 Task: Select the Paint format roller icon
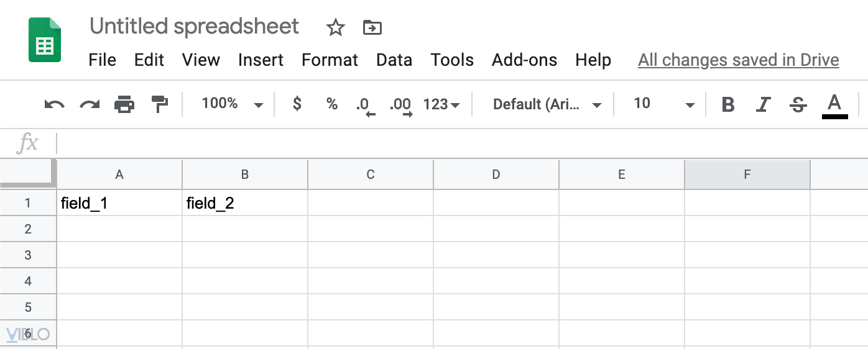(160, 104)
